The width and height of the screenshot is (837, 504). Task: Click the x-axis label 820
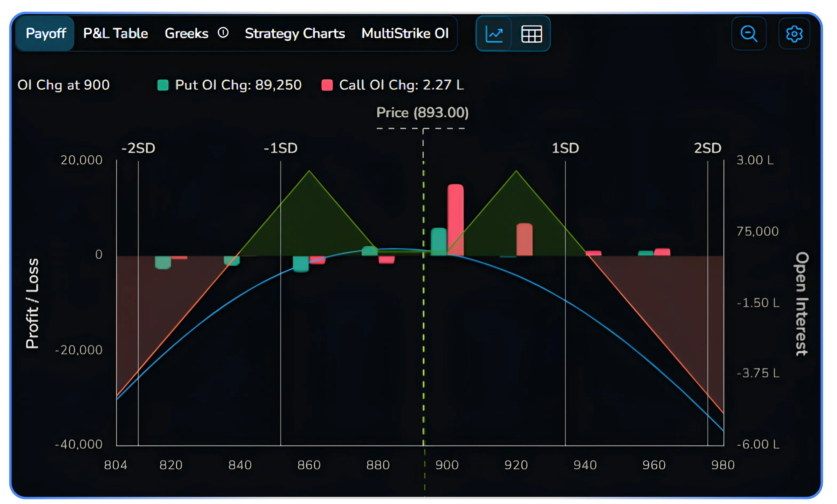coord(171,465)
